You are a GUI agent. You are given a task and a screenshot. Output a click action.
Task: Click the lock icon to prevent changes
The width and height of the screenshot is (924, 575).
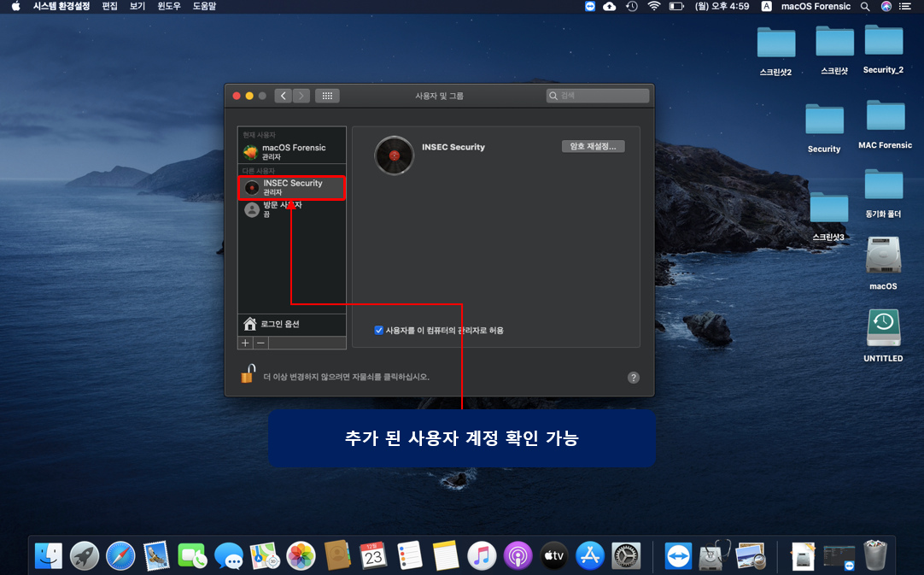tap(248, 374)
